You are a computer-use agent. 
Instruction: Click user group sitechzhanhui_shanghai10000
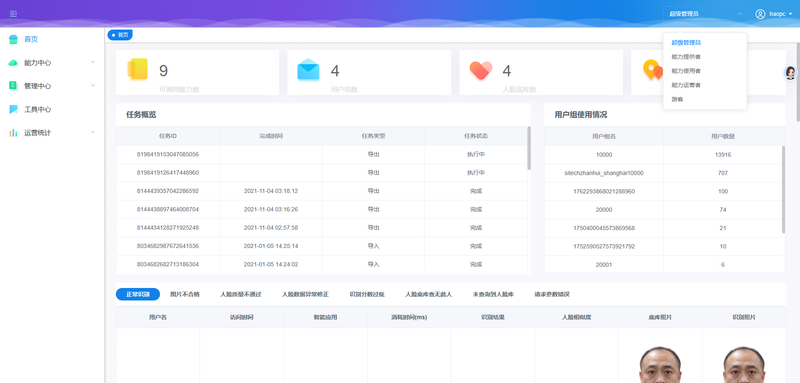click(604, 173)
